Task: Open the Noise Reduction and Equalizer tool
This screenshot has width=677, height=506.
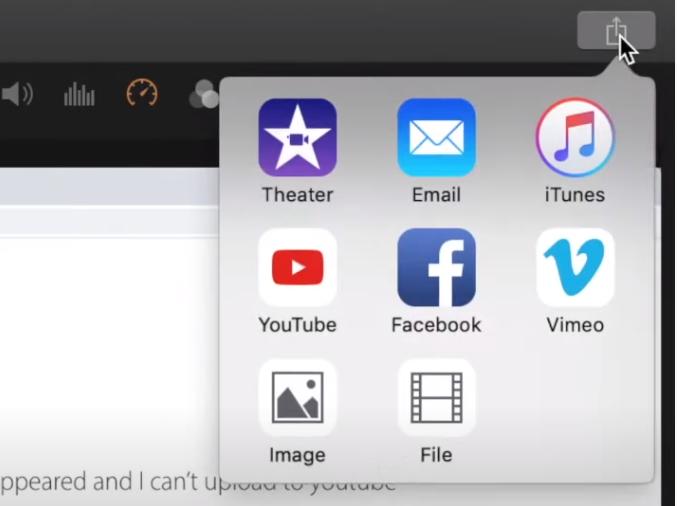Action: [x=79, y=94]
